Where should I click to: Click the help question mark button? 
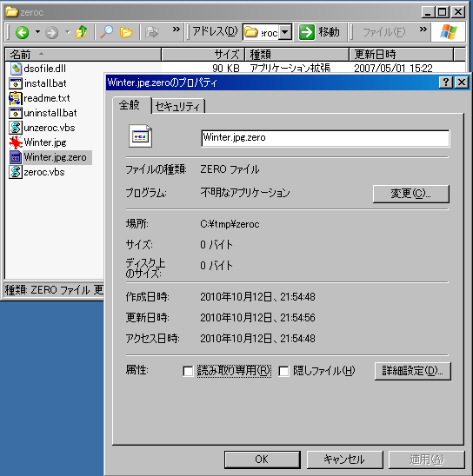(446, 83)
